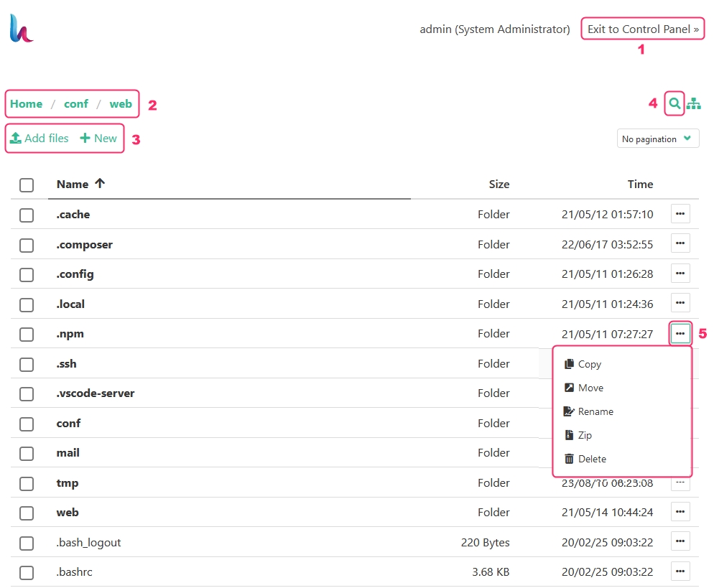Open the ellipsis menu for web folder
The image size is (714, 588).
coord(680,512)
